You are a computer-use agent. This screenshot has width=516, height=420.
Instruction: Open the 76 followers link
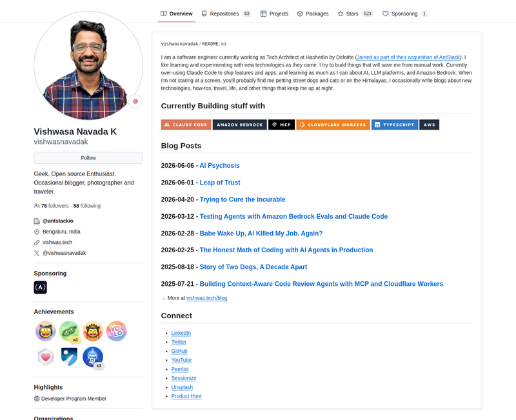[x=55, y=206]
